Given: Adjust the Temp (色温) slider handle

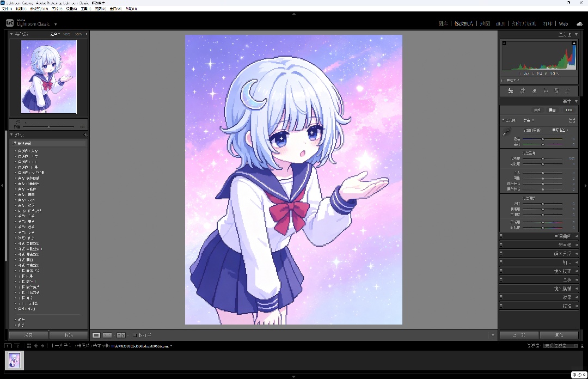Looking at the screenshot, I should 543,139.
